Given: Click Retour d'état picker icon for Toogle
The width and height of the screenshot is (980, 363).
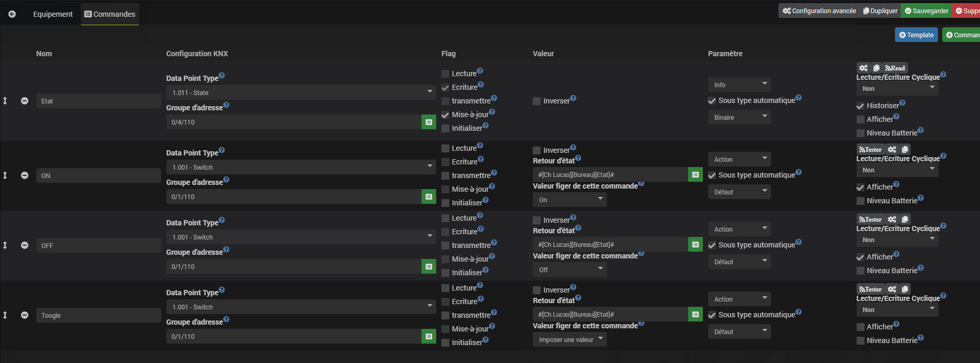Looking at the screenshot, I should 695,314.
